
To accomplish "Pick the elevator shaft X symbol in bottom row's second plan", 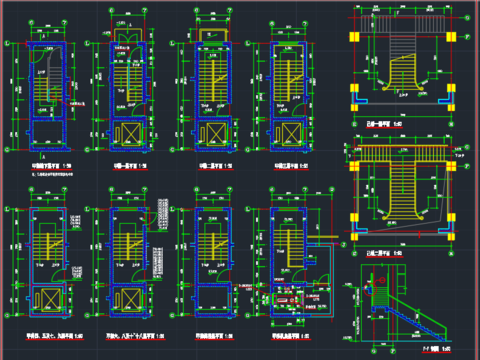I will point(131,300).
